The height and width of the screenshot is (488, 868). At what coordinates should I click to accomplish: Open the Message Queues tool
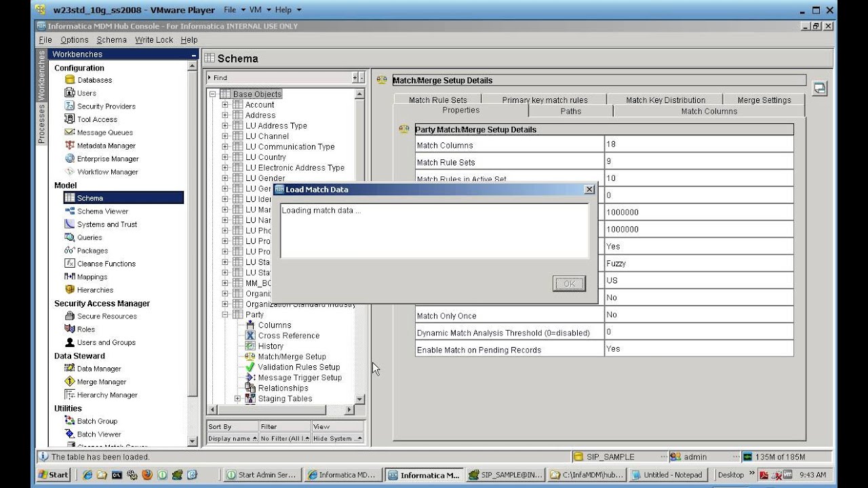pyautogui.click(x=99, y=133)
